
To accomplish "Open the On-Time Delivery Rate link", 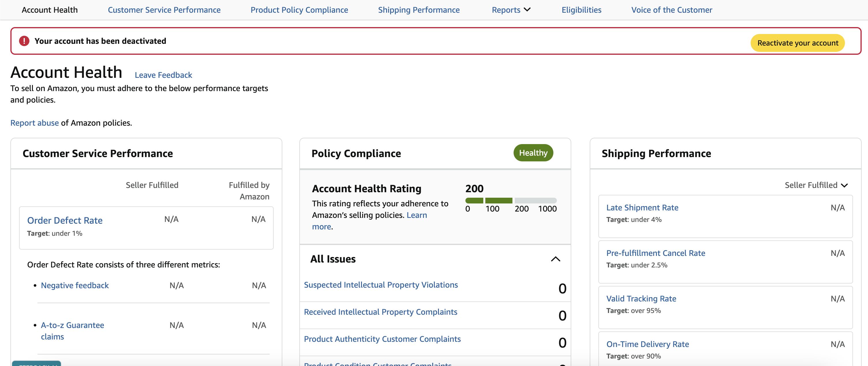I will [648, 344].
